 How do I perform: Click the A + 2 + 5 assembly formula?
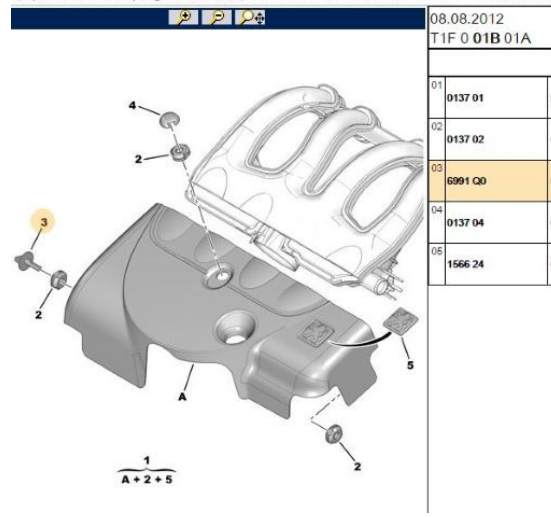click(x=147, y=479)
